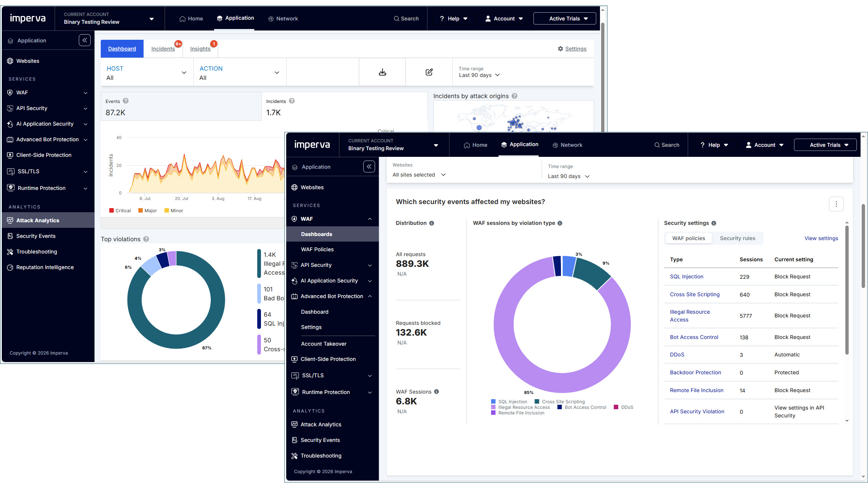Click the edit pencil icon in back window
The height and width of the screenshot is (488, 868).
(x=429, y=72)
